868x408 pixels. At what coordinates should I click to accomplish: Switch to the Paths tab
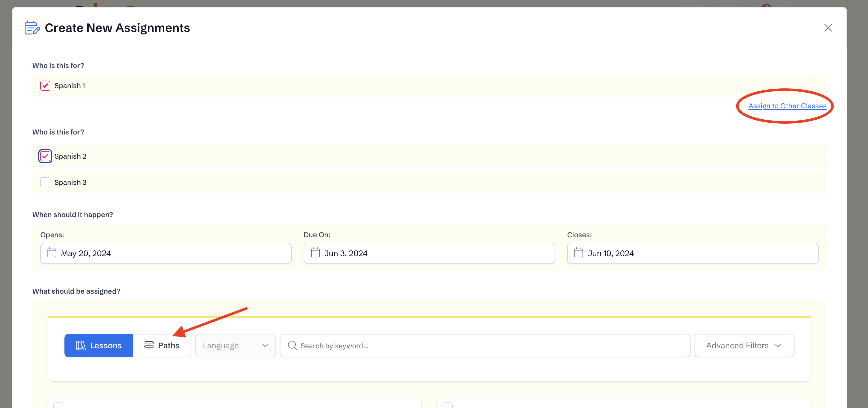pos(162,346)
